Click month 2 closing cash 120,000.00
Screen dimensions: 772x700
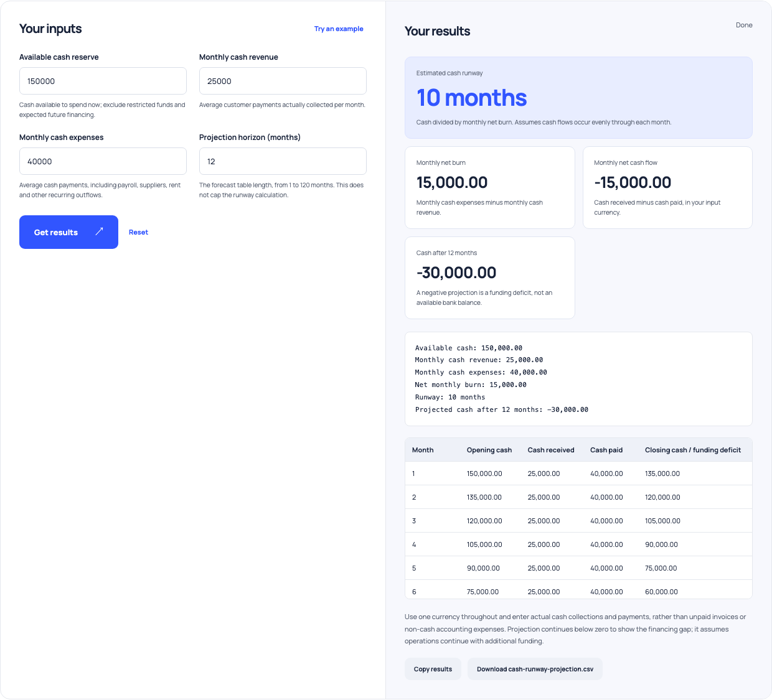pos(662,497)
